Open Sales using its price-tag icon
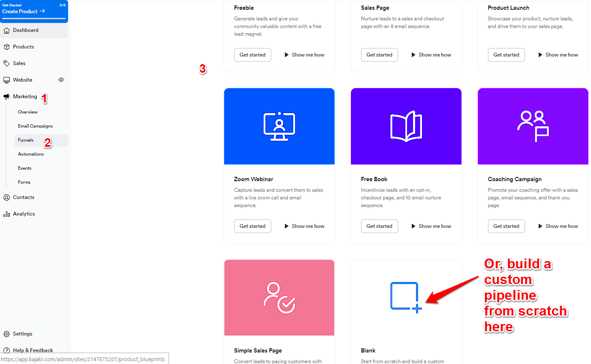Screen dimensions: 591x364 pos(7,63)
